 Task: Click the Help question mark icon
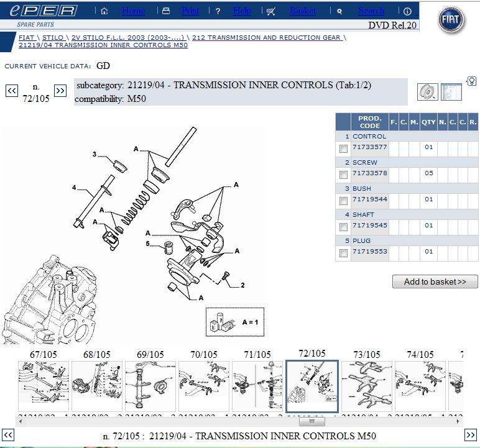(218, 11)
